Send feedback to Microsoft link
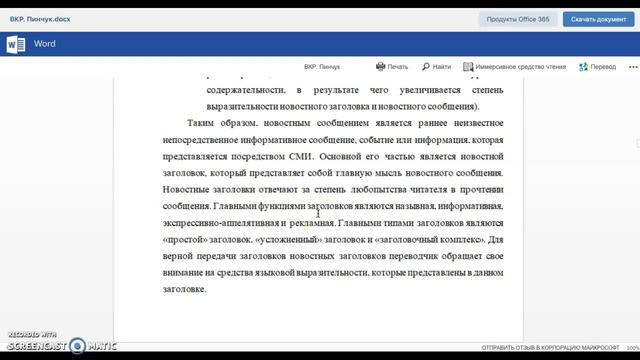This screenshot has width=640, height=360. (x=550, y=348)
